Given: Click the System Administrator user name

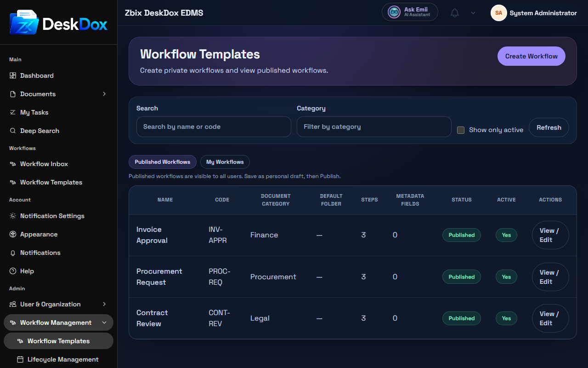Looking at the screenshot, I should pyautogui.click(x=543, y=13).
